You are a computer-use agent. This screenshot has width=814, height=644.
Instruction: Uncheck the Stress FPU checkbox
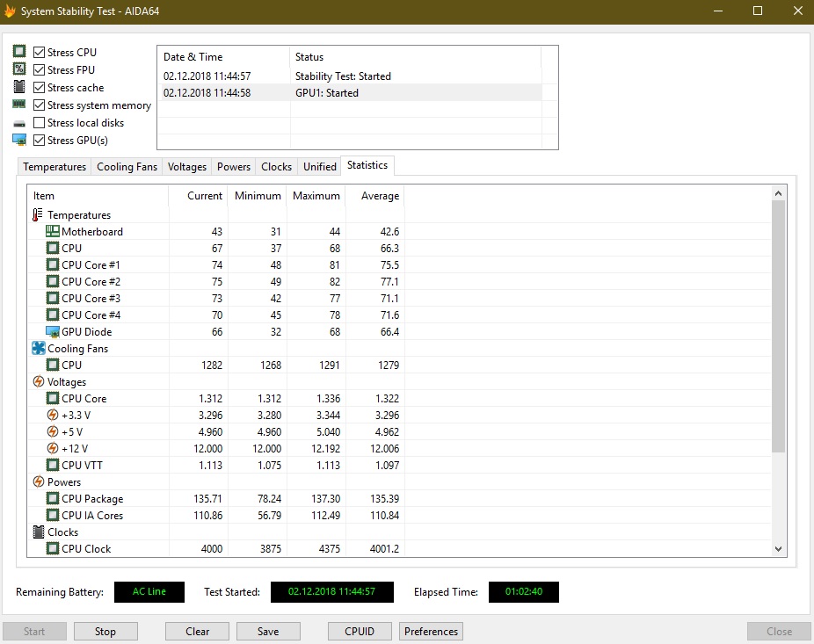pyautogui.click(x=39, y=69)
